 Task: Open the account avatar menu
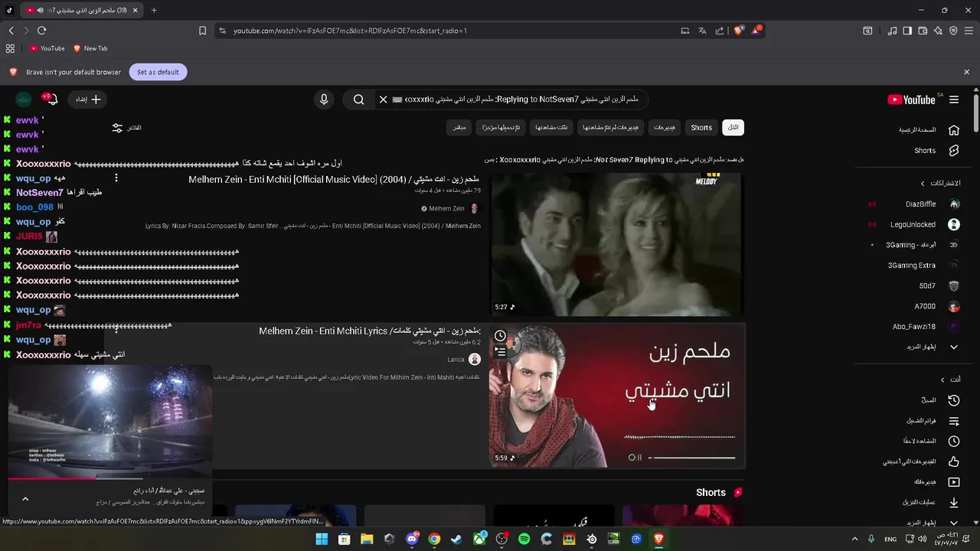[24, 99]
